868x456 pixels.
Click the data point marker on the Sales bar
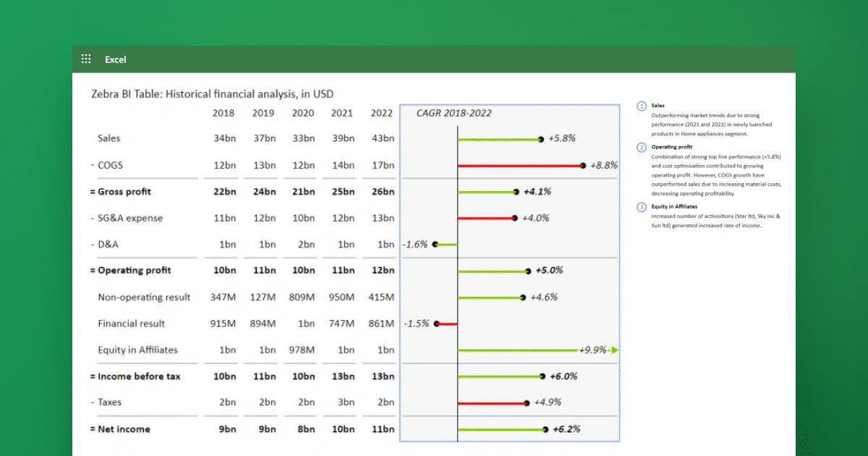pos(540,138)
